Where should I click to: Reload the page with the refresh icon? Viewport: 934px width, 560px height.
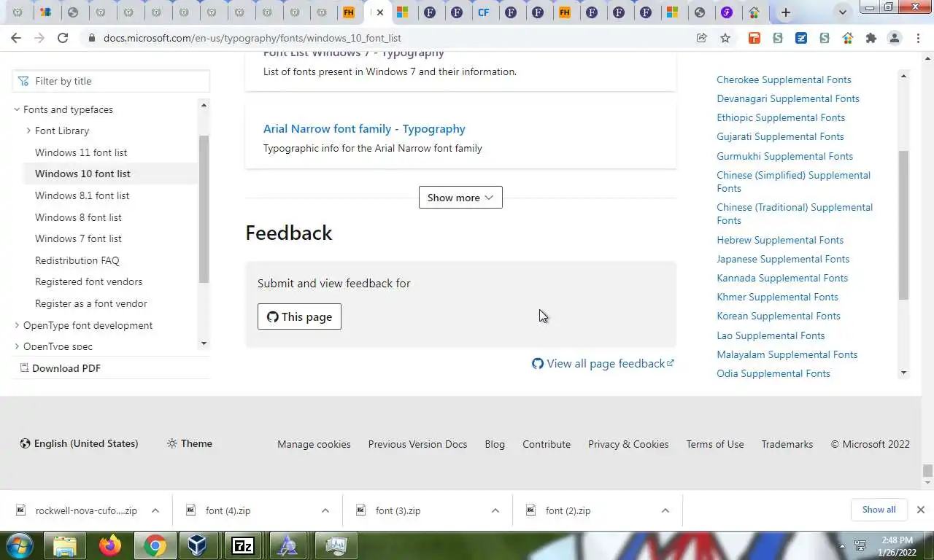coord(63,38)
